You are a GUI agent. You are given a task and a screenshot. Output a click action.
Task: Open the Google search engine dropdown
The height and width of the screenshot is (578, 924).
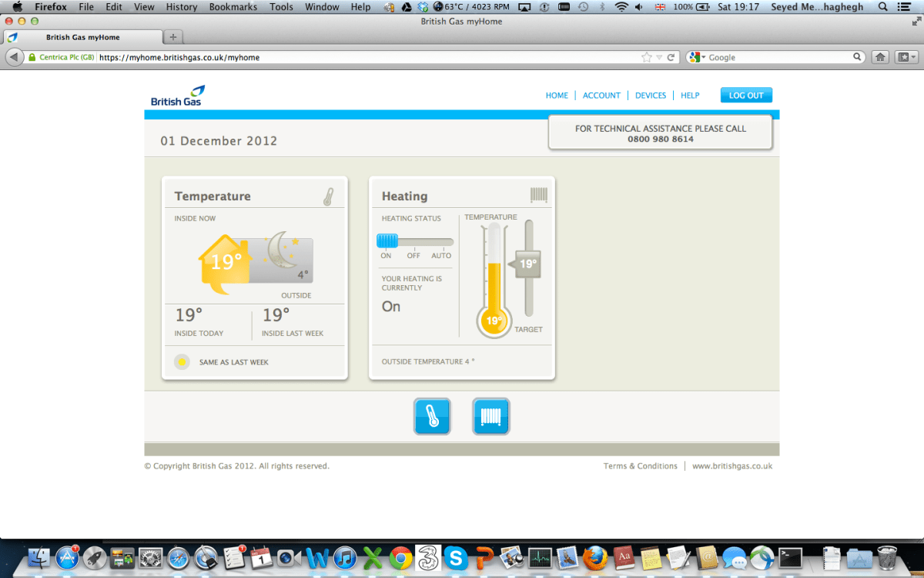(698, 57)
